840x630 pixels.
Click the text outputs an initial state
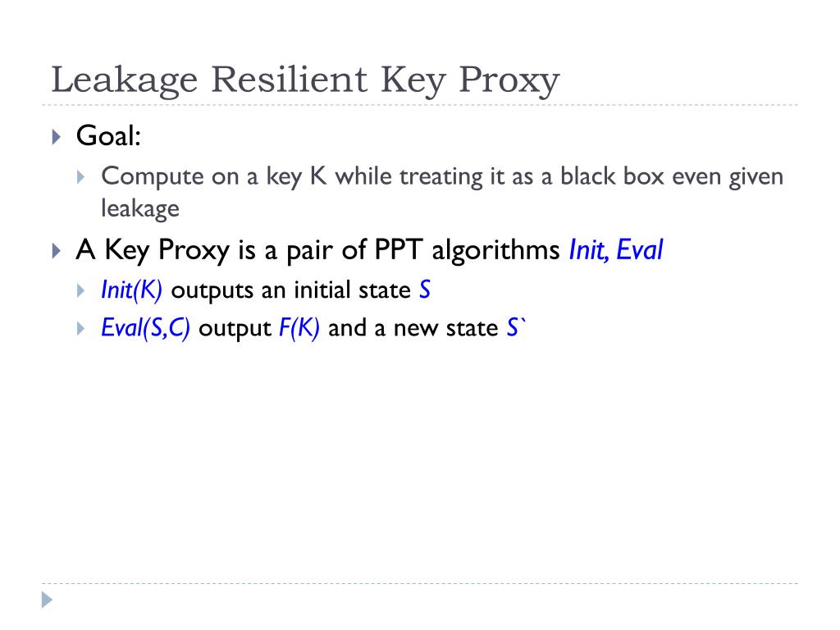point(291,290)
